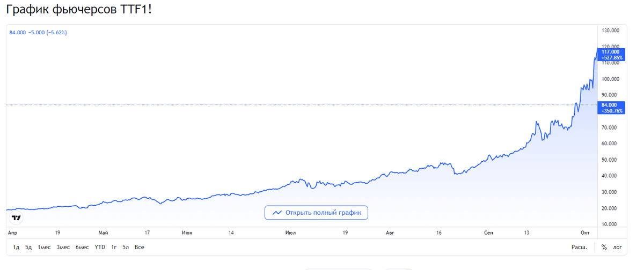Toggle the Расш. extended hours option
The height and width of the screenshot is (270, 644).
tap(579, 247)
